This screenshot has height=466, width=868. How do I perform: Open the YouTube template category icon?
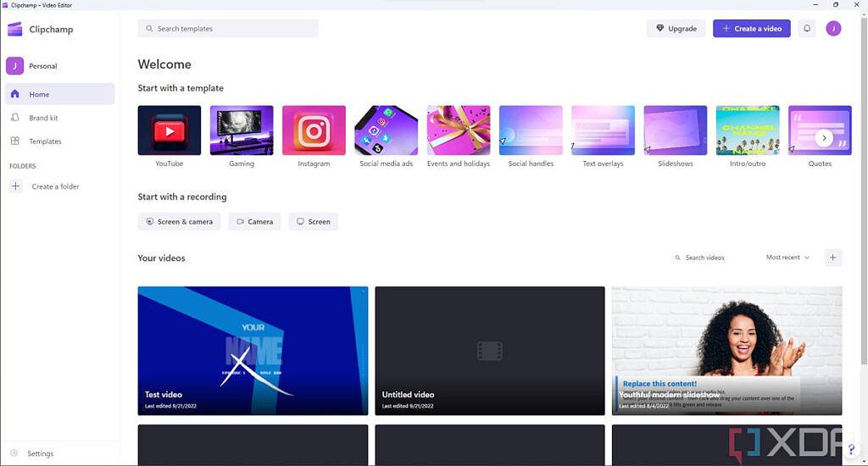(170, 130)
